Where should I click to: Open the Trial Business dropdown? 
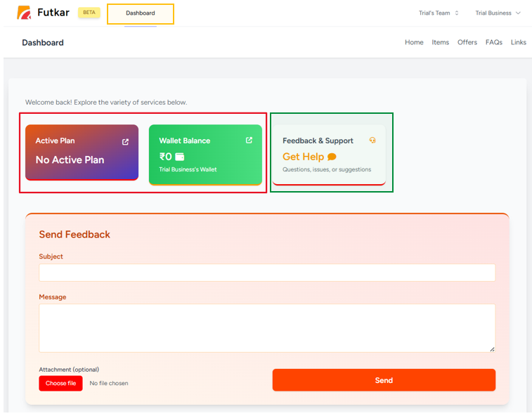[498, 13]
